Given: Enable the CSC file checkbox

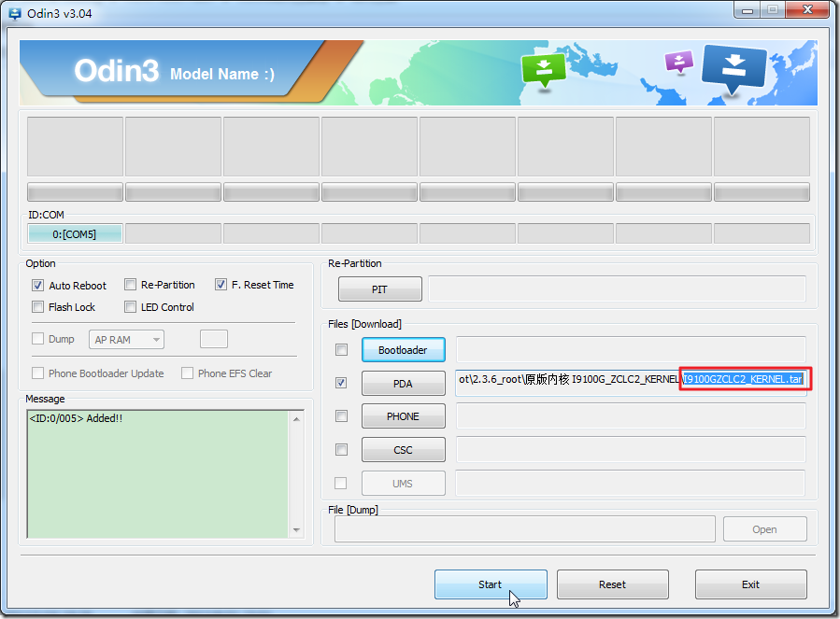Looking at the screenshot, I should [341, 449].
